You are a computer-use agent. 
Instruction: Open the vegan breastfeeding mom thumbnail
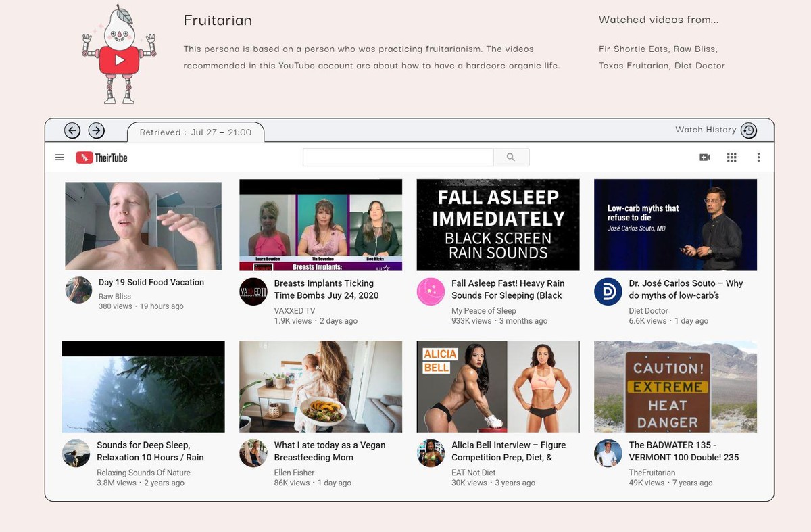[321, 387]
